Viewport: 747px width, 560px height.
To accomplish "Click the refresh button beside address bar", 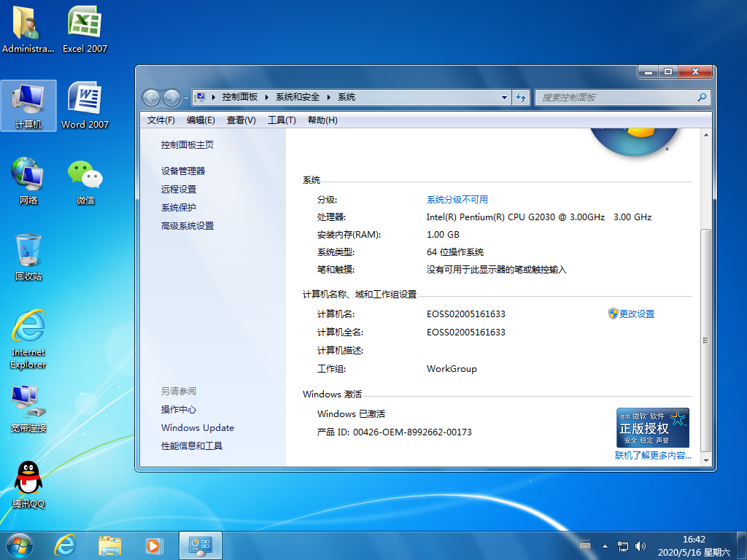I will click(521, 98).
